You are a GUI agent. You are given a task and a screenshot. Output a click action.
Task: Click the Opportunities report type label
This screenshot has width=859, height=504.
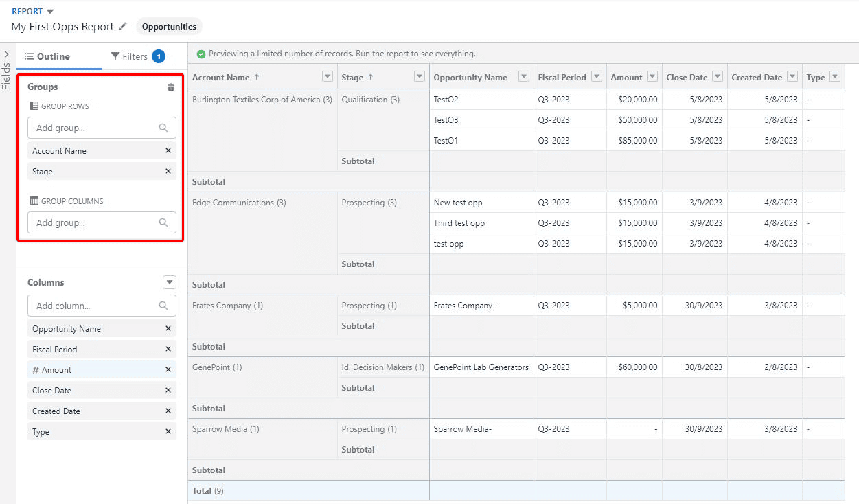(169, 26)
